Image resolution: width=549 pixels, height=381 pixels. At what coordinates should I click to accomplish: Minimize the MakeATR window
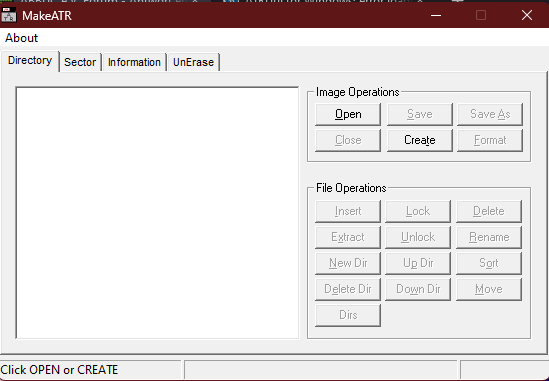[x=436, y=15]
